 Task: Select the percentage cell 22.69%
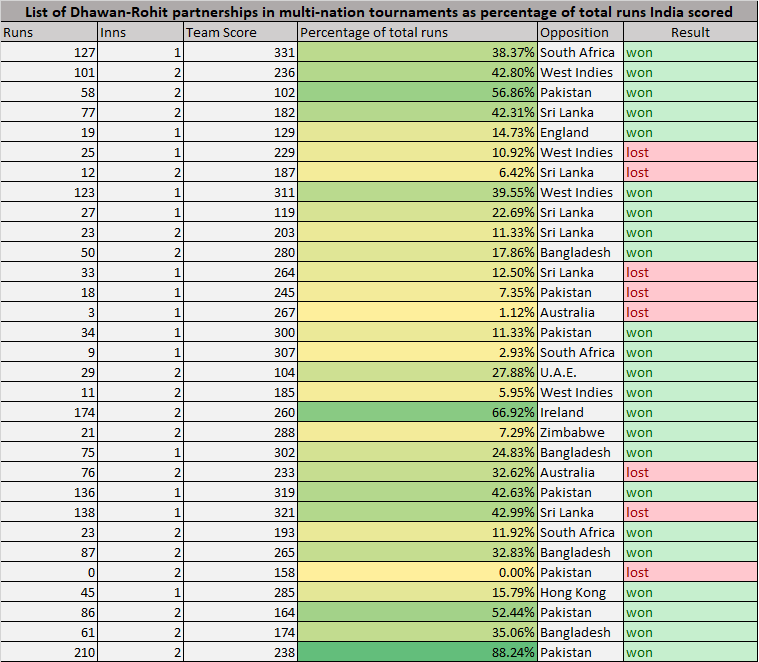[x=417, y=212]
